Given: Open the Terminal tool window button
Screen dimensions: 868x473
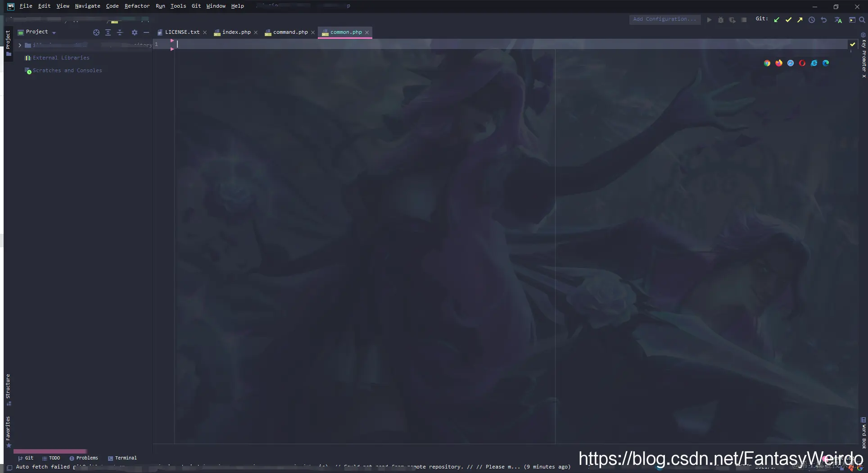Looking at the screenshot, I should click(122, 458).
